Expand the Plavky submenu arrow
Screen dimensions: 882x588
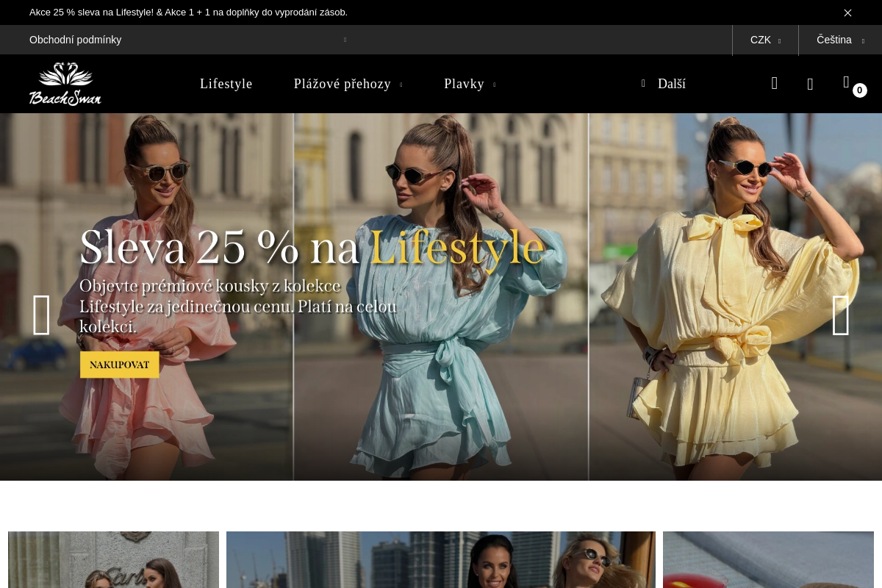click(495, 85)
